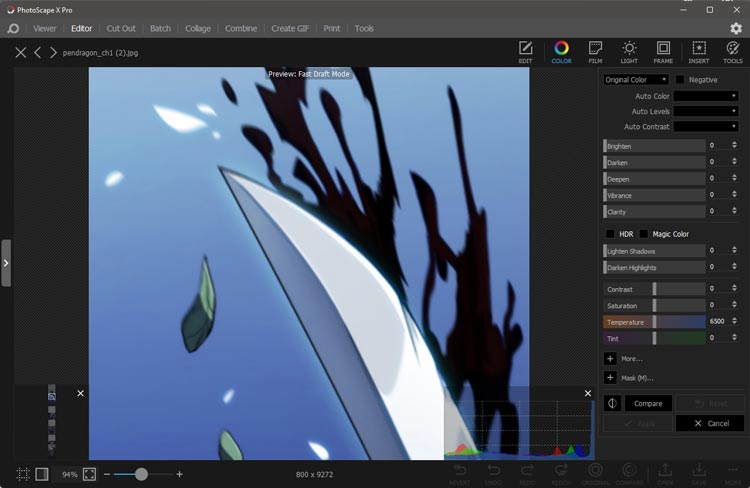Adjust the Brighten value stepper
The image size is (750, 488).
click(x=734, y=145)
